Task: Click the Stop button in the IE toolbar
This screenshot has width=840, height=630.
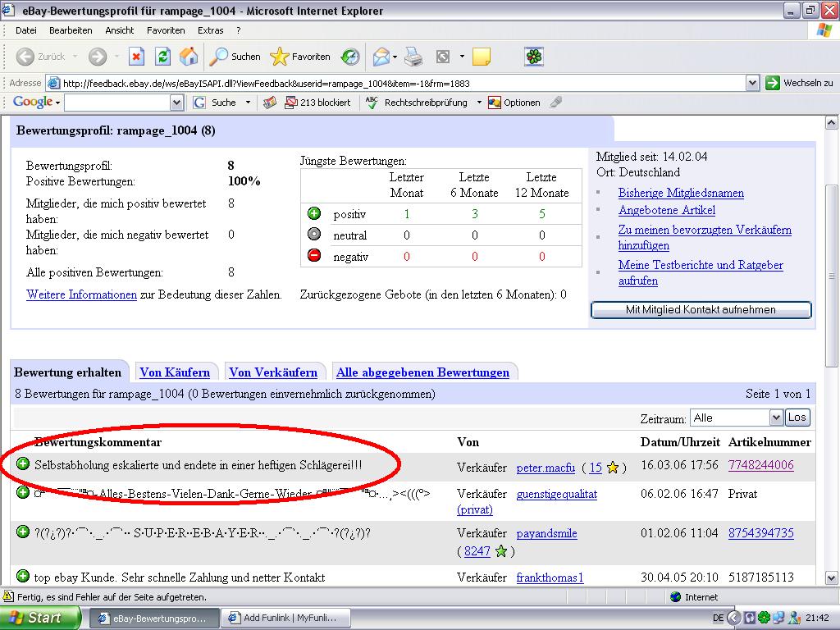Action: (x=136, y=57)
